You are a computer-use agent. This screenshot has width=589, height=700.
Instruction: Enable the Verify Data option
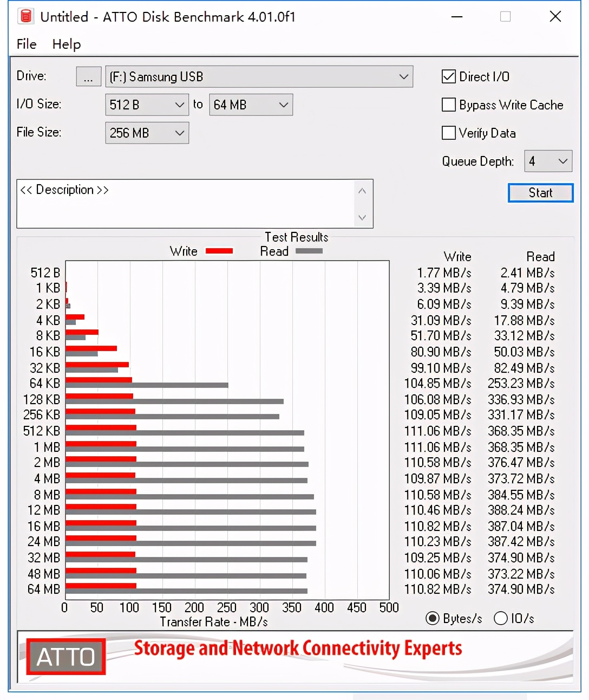click(449, 133)
